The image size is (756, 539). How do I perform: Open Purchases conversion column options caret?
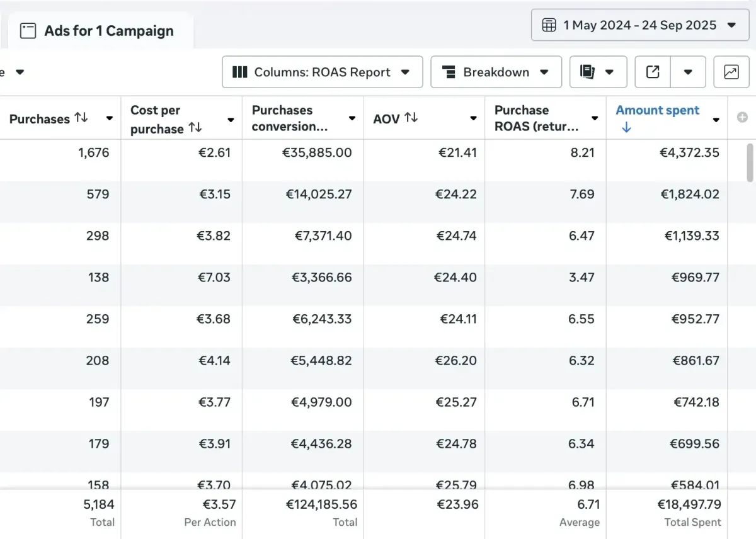click(x=352, y=119)
